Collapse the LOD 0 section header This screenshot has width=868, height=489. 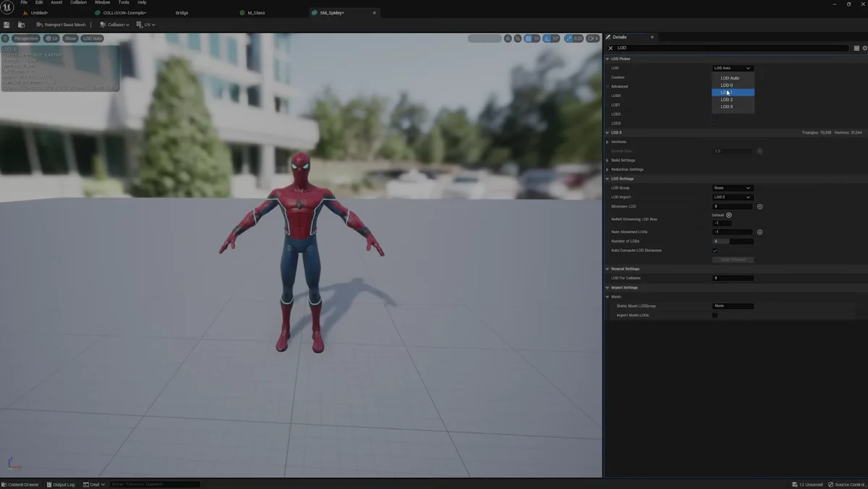point(608,132)
